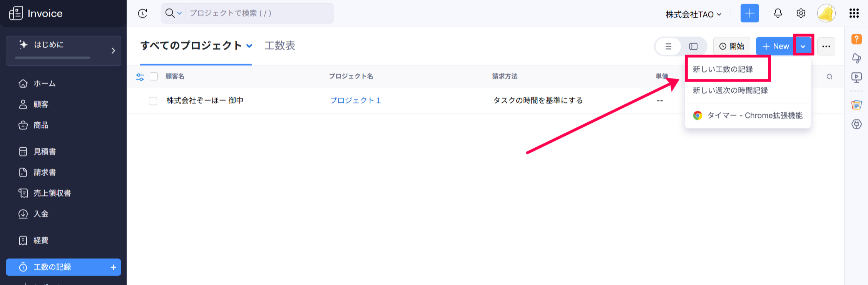The width and height of the screenshot is (868, 285).
Task: Open the apps grid launcher
Action: [x=854, y=13]
